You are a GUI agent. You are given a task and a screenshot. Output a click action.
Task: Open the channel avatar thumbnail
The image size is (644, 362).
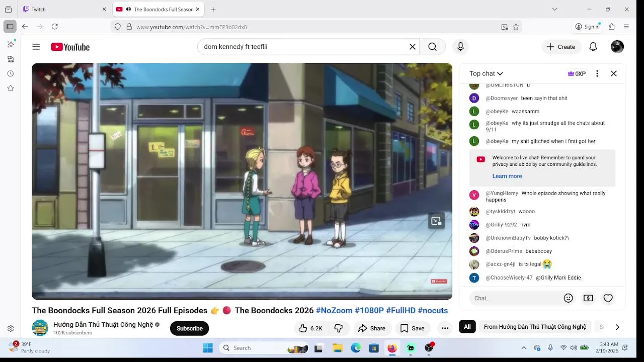40,328
